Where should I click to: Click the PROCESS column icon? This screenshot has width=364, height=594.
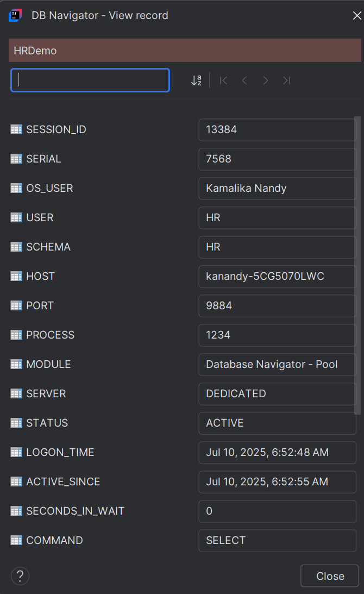click(x=16, y=335)
